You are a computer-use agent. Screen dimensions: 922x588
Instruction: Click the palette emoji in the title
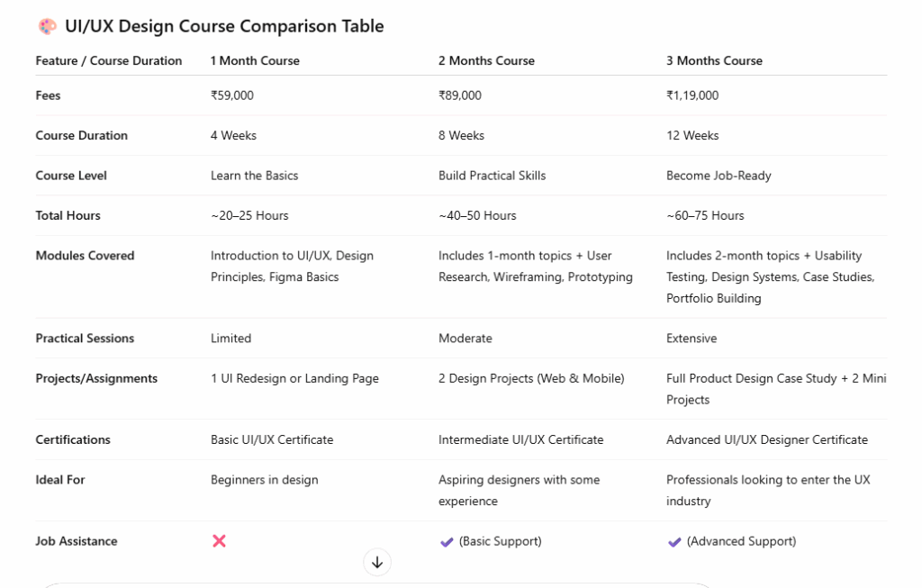click(47, 27)
